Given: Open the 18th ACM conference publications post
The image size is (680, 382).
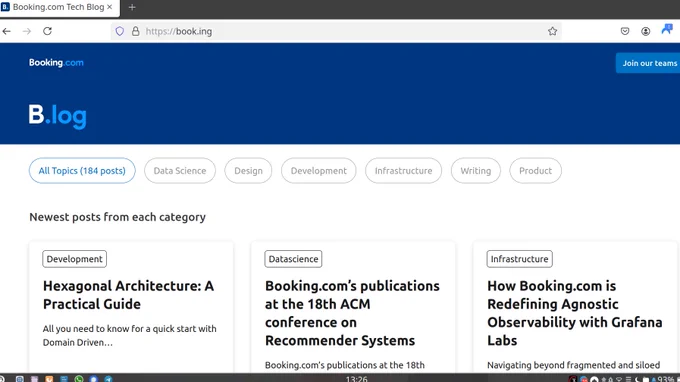Looking at the screenshot, I should click(x=352, y=313).
